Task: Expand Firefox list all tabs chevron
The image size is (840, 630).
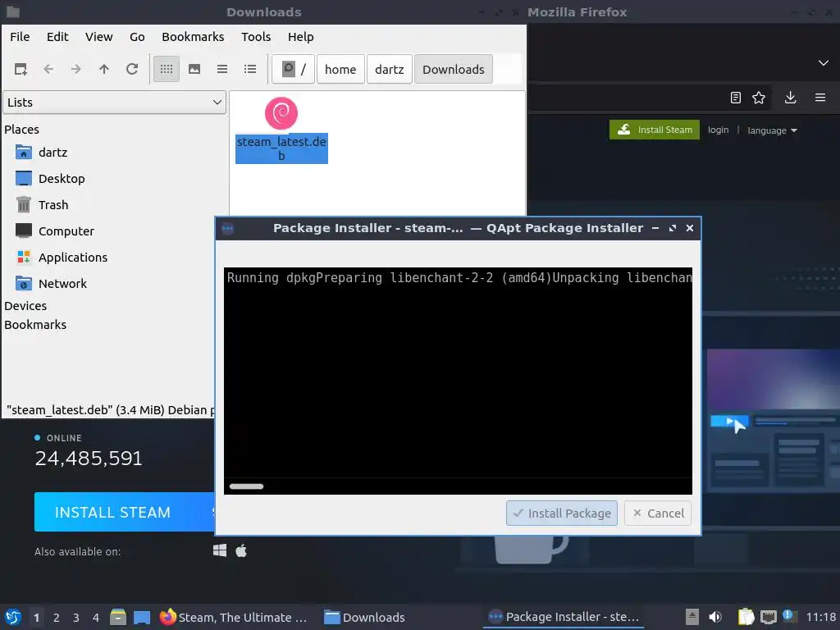Action: 824,62
